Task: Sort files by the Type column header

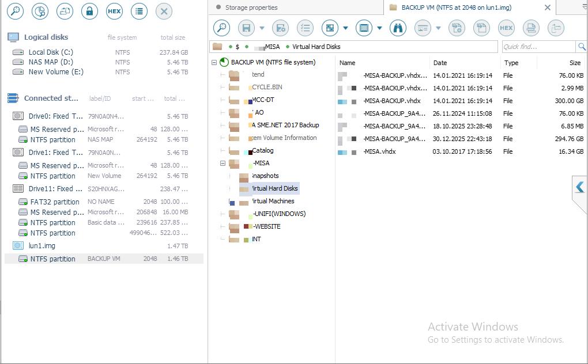Action: coord(511,63)
